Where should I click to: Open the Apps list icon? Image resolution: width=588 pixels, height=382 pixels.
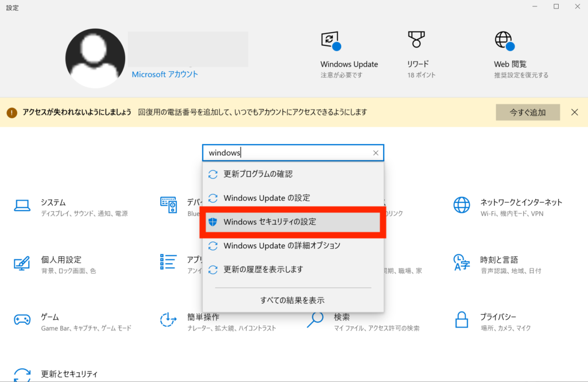pos(168,262)
